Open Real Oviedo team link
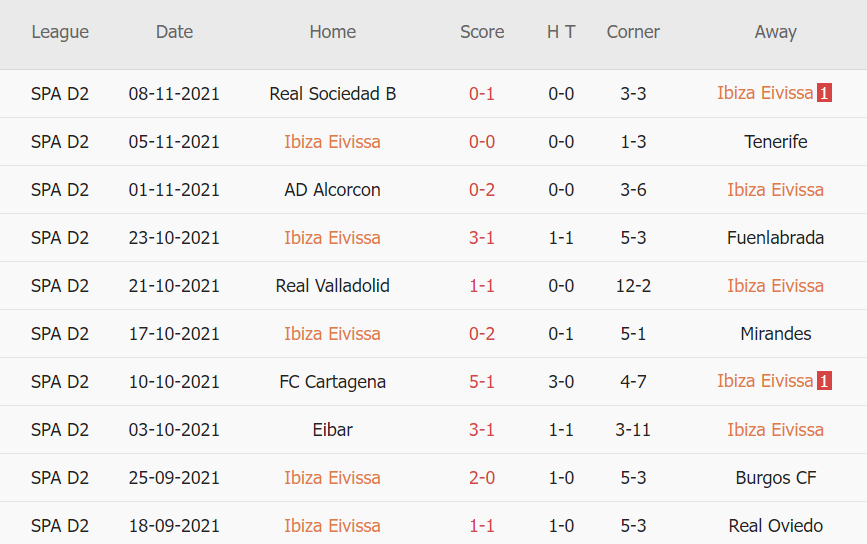The width and height of the screenshot is (867, 544). coord(776,526)
